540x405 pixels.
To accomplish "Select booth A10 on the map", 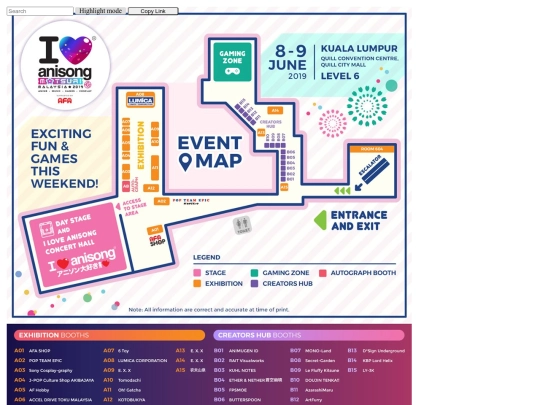I will tap(155, 142).
